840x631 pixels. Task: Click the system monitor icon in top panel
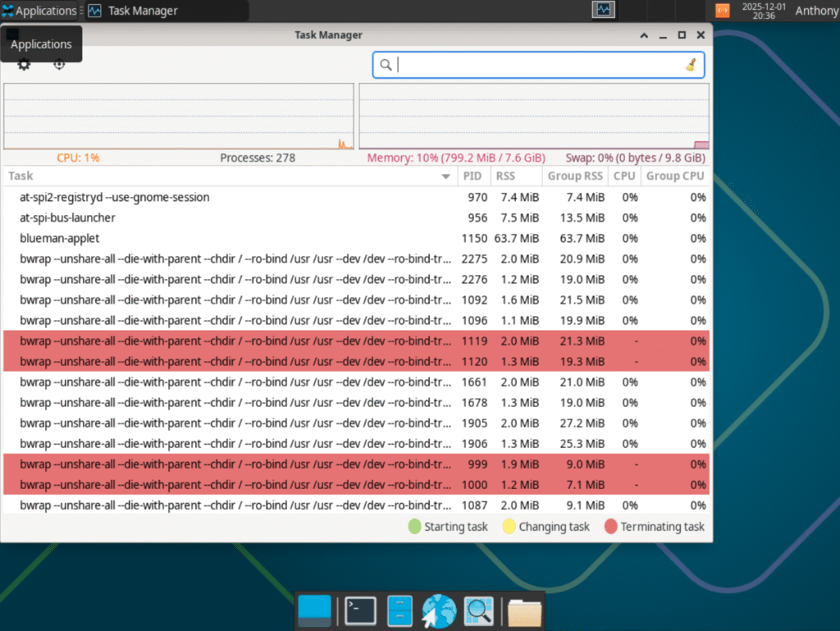tap(604, 11)
